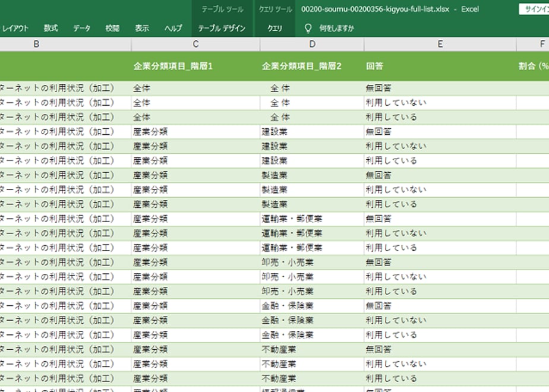Select 利用している cell in 卸売・小売業 row
Screen dimensions: 549x392
point(440,292)
